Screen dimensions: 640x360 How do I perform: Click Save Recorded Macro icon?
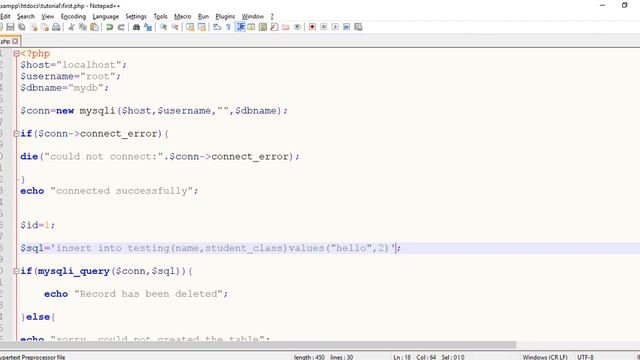point(358,27)
